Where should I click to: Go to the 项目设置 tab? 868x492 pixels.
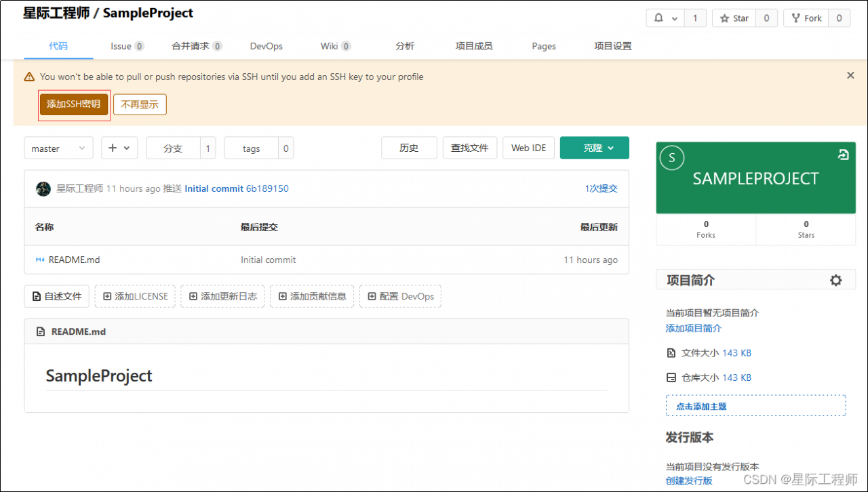613,46
